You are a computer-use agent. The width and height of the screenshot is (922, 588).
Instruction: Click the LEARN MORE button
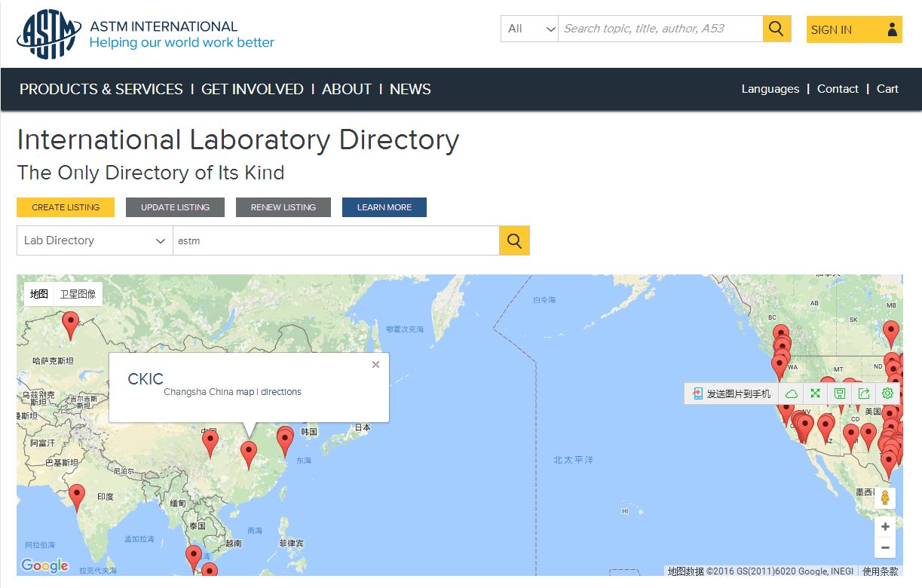pyautogui.click(x=384, y=207)
